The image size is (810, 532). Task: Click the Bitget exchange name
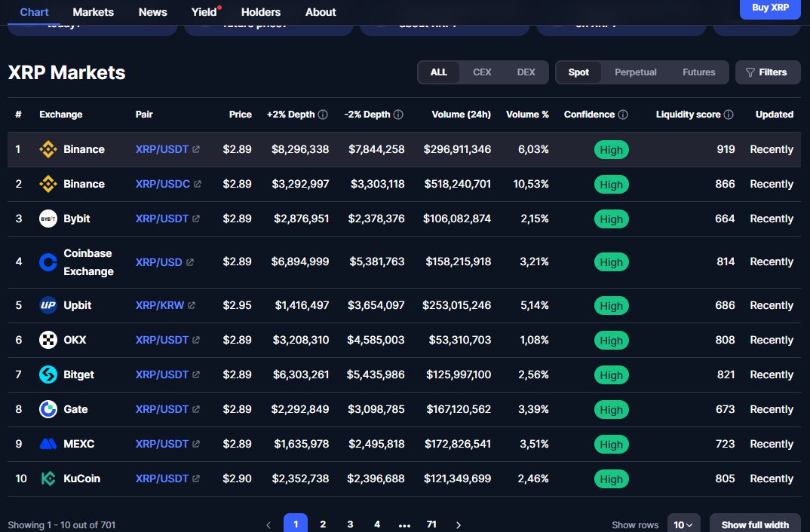pyautogui.click(x=78, y=375)
